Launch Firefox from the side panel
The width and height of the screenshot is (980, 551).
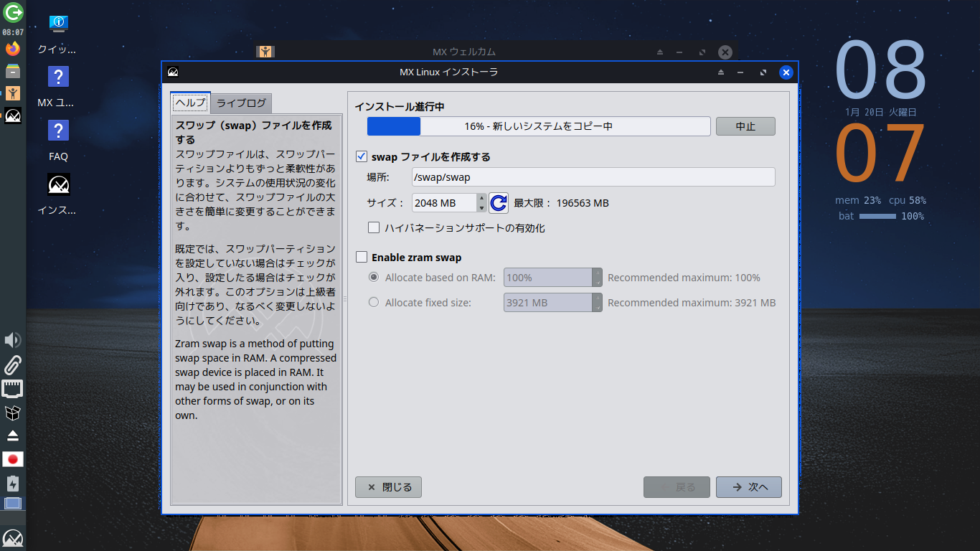13,49
